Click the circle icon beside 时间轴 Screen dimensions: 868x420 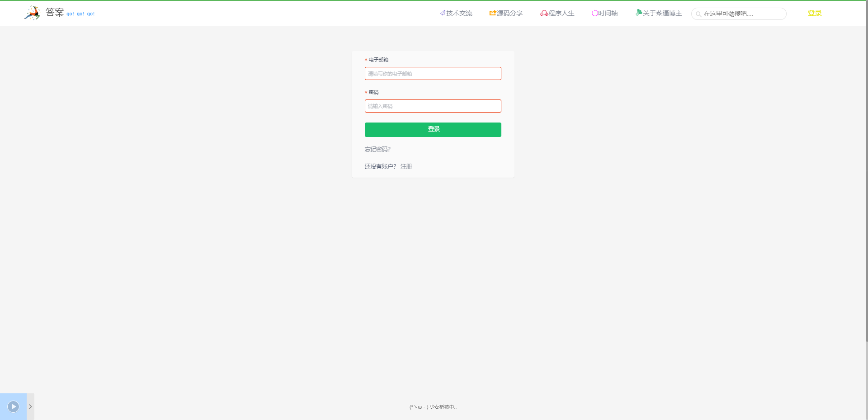[x=595, y=13]
